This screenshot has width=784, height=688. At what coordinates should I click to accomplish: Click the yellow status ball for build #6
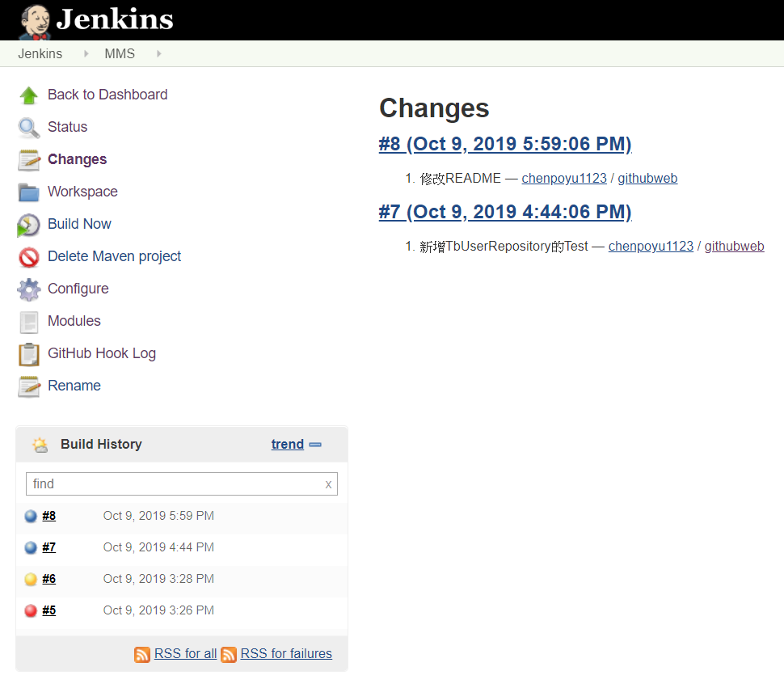(x=31, y=579)
